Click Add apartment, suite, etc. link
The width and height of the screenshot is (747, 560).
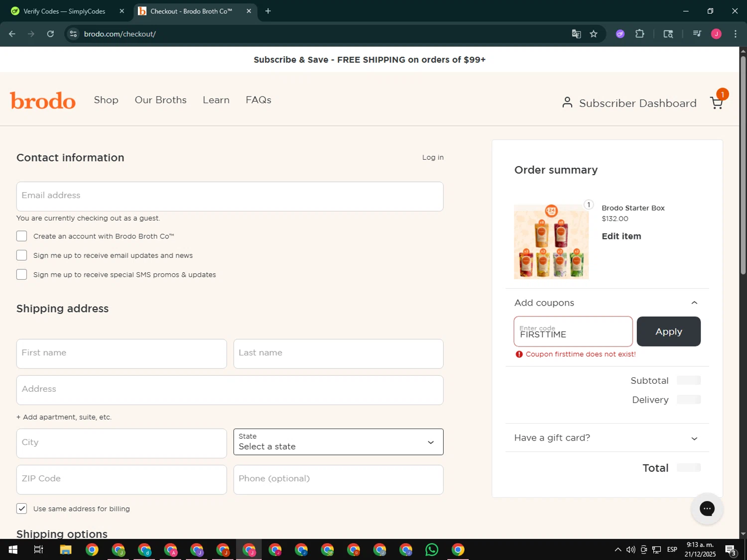(64, 417)
